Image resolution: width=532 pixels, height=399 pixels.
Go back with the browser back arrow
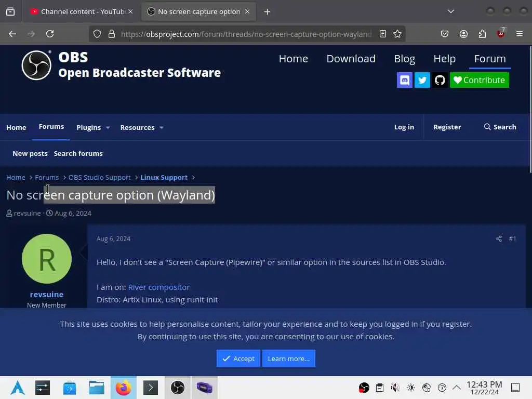pyautogui.click(x=12, y=34)
